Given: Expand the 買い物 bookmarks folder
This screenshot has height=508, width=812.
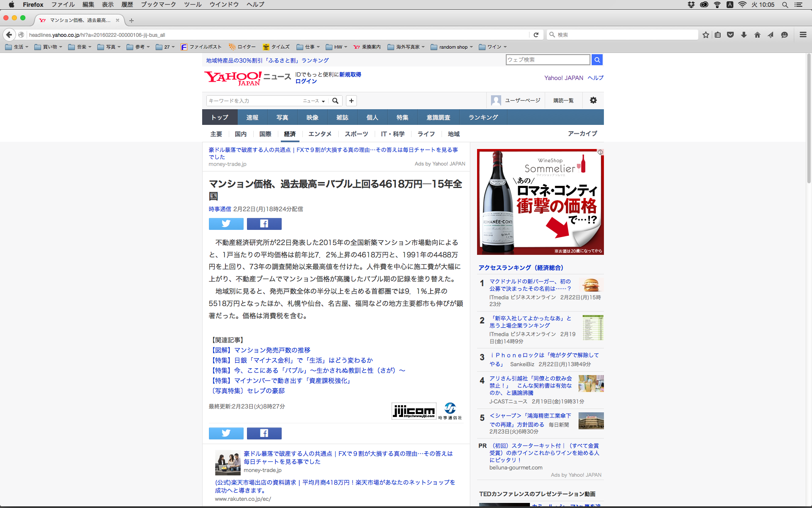Looking at the screenshot, I should tap(49, 47).
